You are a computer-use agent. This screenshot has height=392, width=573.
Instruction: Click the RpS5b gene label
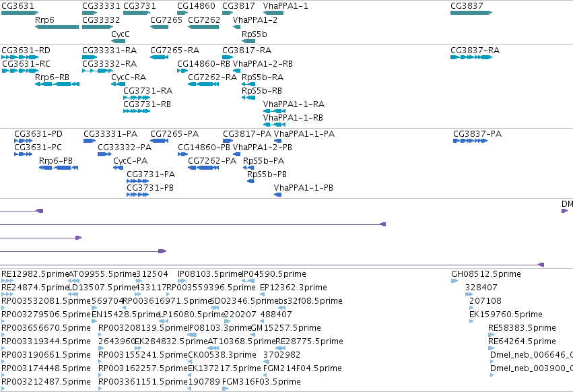tap(255, 34)
